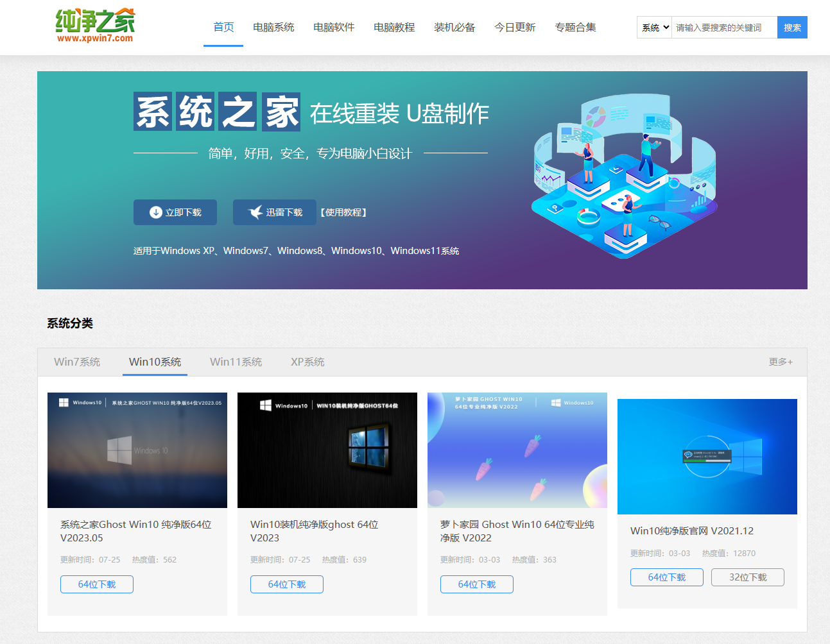Image resolution: width=830 pixels, height=644 pixels.
Task: Open the 电脑系统 menu
Action: 273,27
